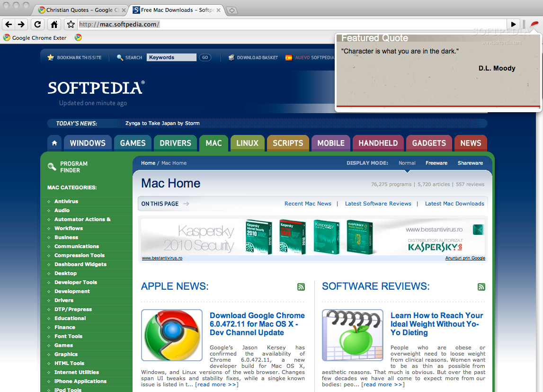Click the Apple News RSS feed icon

[x=301, y=287]
